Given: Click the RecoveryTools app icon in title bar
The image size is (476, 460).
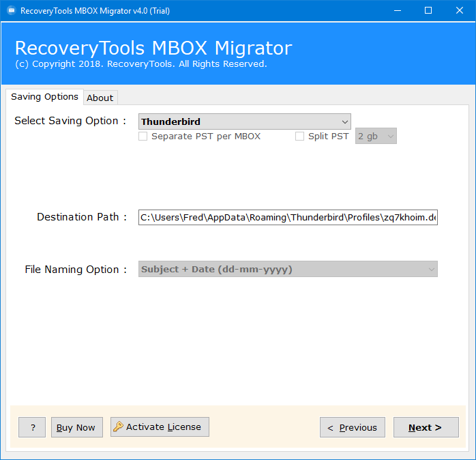Looking at the screenshot, I should pyautogui.click(x=12, y=11).
